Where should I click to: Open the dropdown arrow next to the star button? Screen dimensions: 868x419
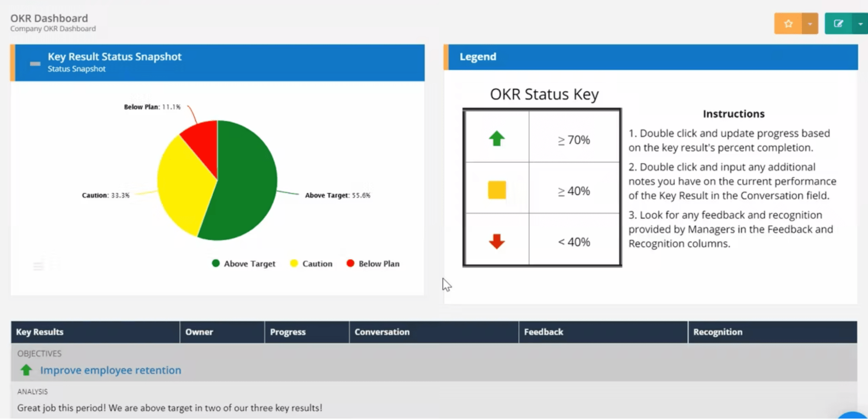pos(809,23)
